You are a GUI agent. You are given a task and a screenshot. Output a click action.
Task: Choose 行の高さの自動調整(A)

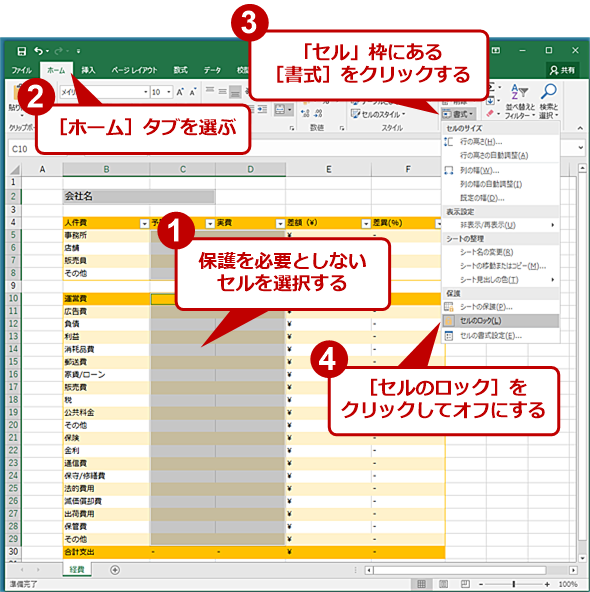click(501, 156)
